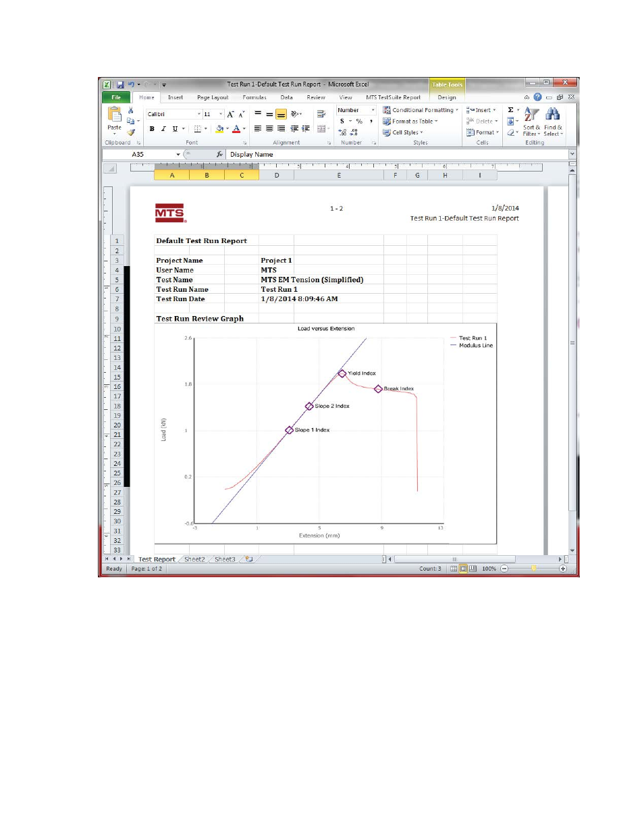Toggle Wrap Text in Alignment group
The width and height of the screenshot is (644, 834).
(321, 113)
